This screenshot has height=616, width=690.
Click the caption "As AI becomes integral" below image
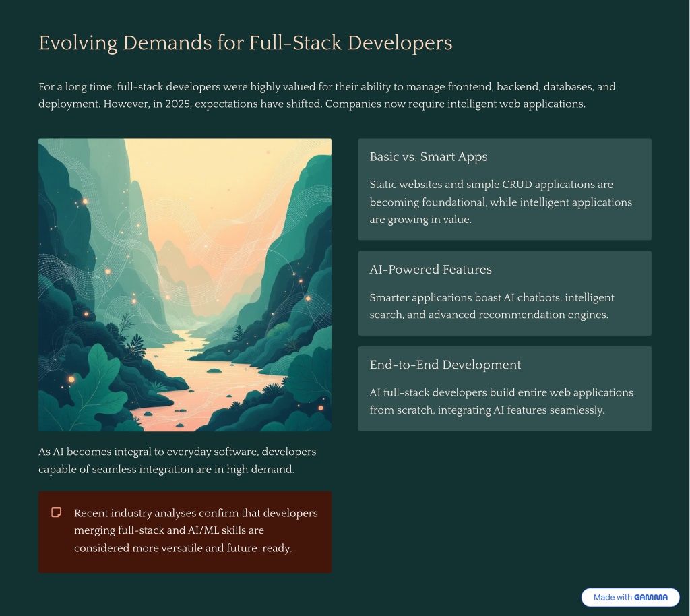[x=177, y=460]
